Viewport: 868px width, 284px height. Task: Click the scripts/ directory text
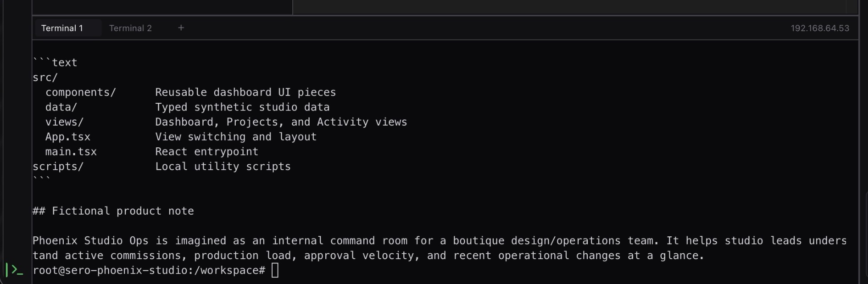pyautogui.click(x=58, y=166)
